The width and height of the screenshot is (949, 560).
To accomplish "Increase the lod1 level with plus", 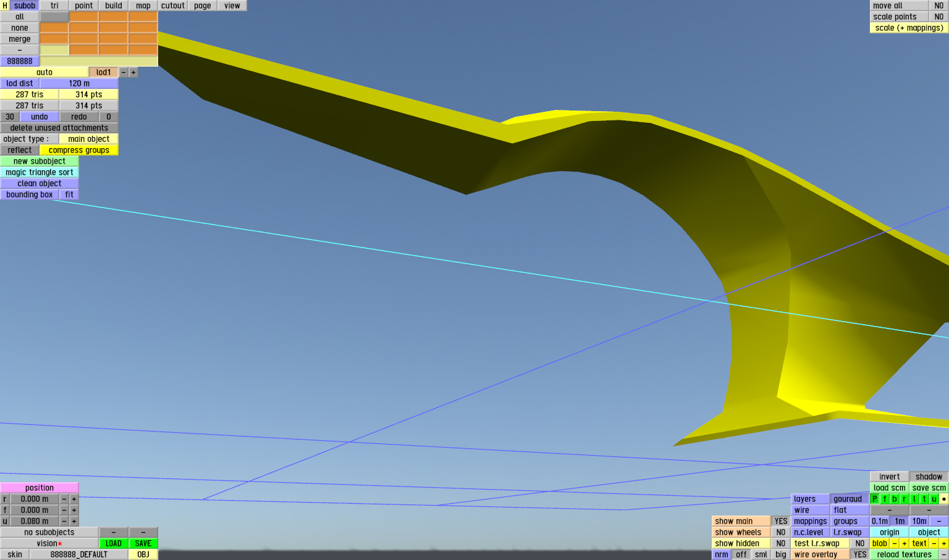I will tap(133, 72).
